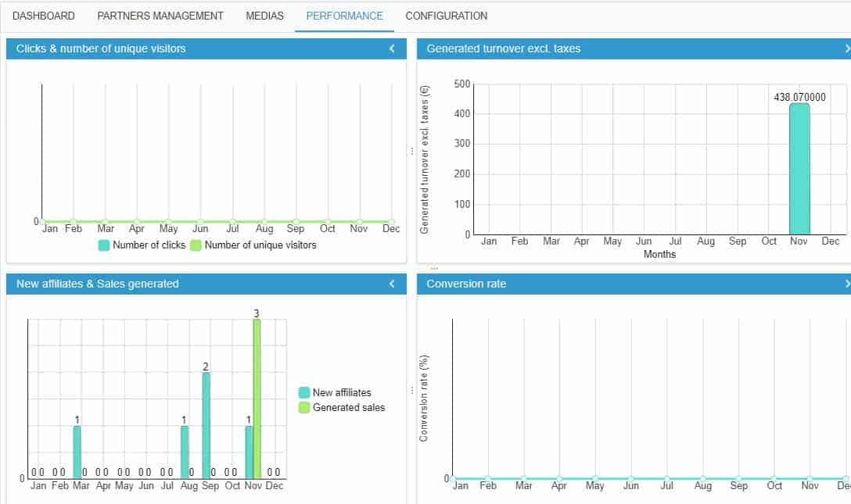
Task: Click the November generated sales green bar
Action: 257,399
